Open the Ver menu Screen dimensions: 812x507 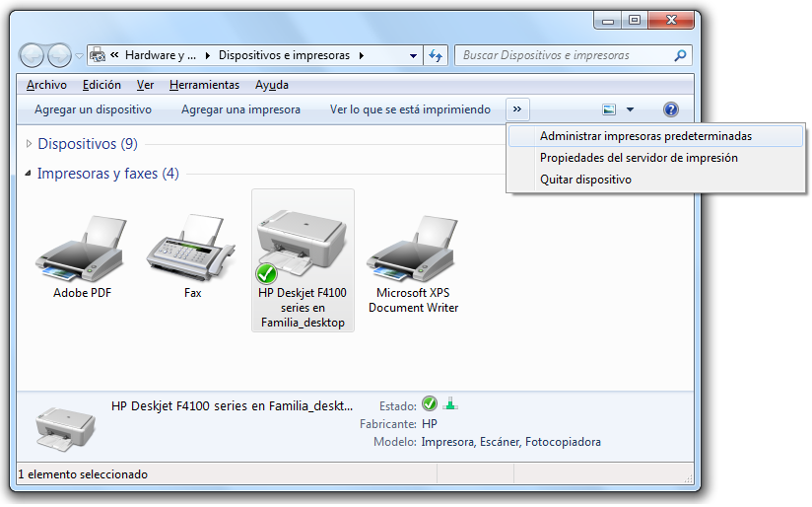pyautogui.click(x=145, y=85)
